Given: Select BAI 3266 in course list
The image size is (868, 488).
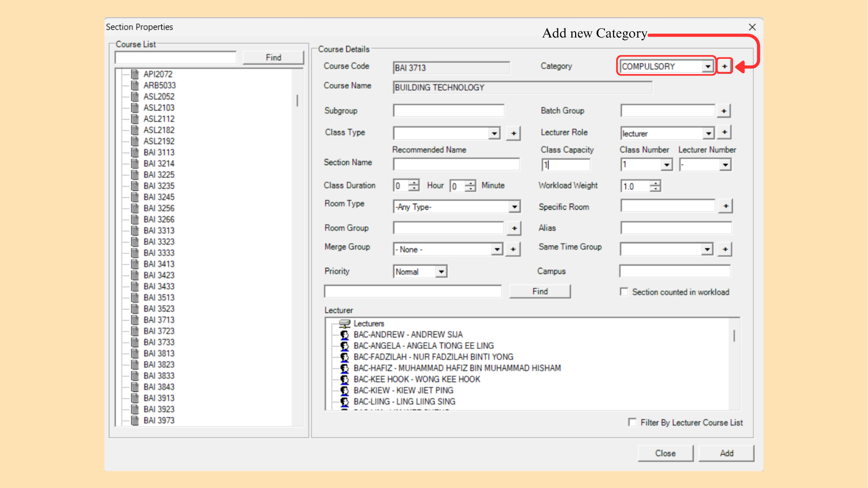Looking at the screenshot, I should pos(159,219).
